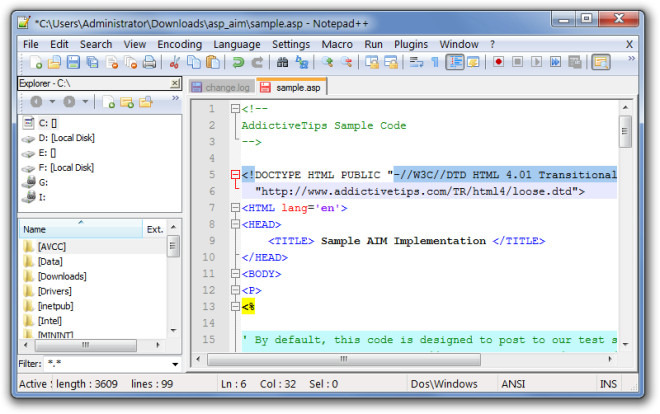The image size is (660, 414).
Task: Open the Filter dropdown arrow
Action: click(x=175, y=364)
